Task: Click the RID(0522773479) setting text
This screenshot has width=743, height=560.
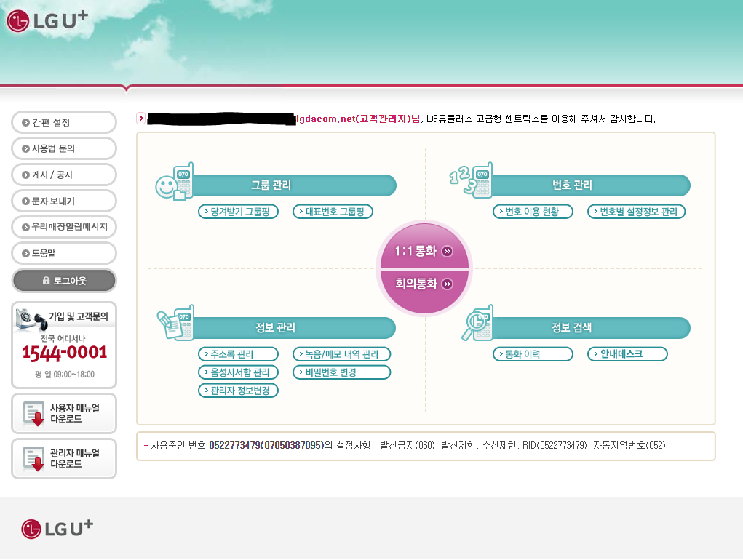Action: click(x=555, y=445)
